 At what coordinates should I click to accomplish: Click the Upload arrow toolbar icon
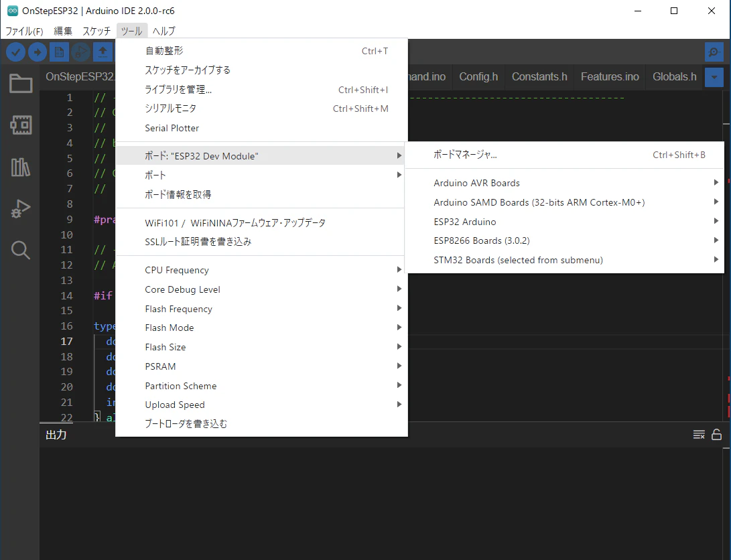pyautogui.click(x=38, y=52)
